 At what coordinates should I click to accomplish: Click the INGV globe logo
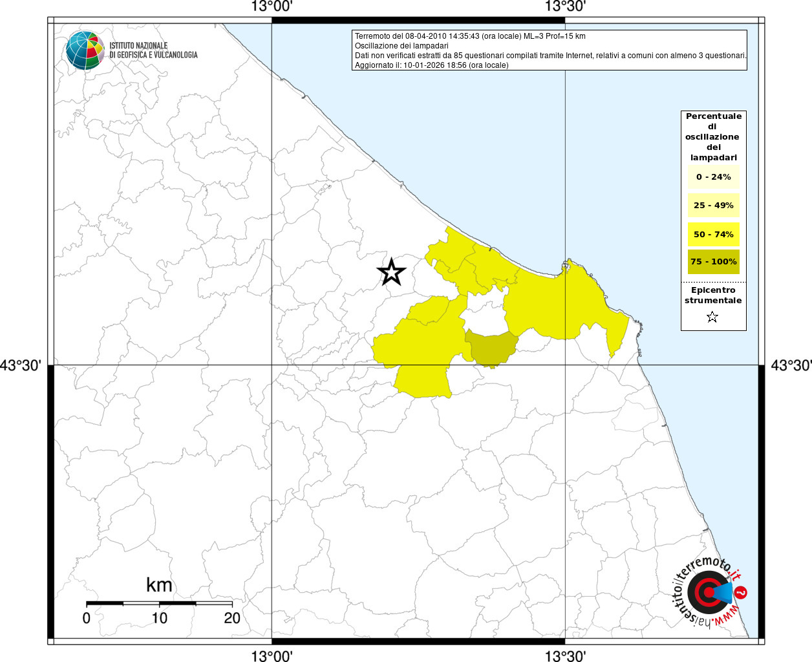click(85, 50)
